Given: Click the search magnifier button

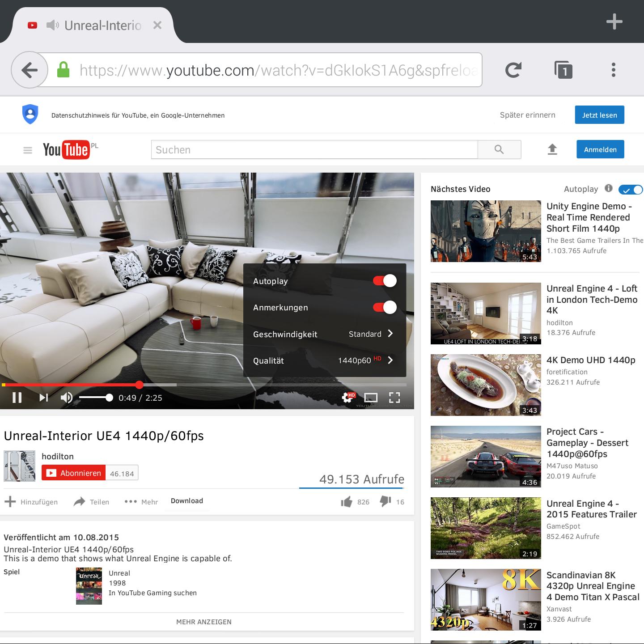Looking at the screenshot, I should pos(499,149).
